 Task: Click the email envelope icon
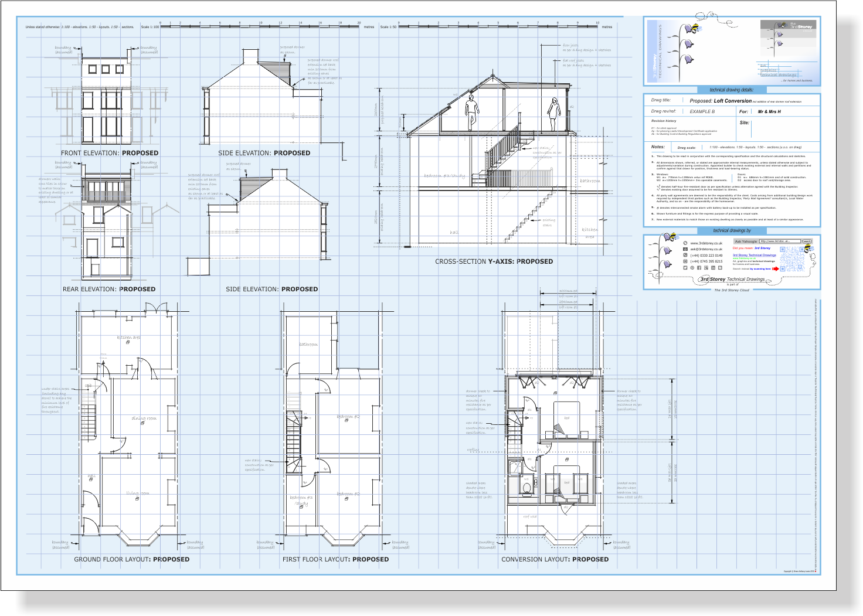pos(685,249)
